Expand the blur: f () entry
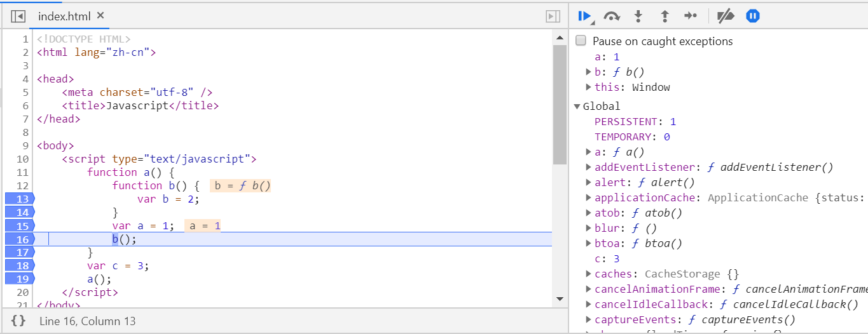Viewport: 868px width, 334px height. coord(589,228)
